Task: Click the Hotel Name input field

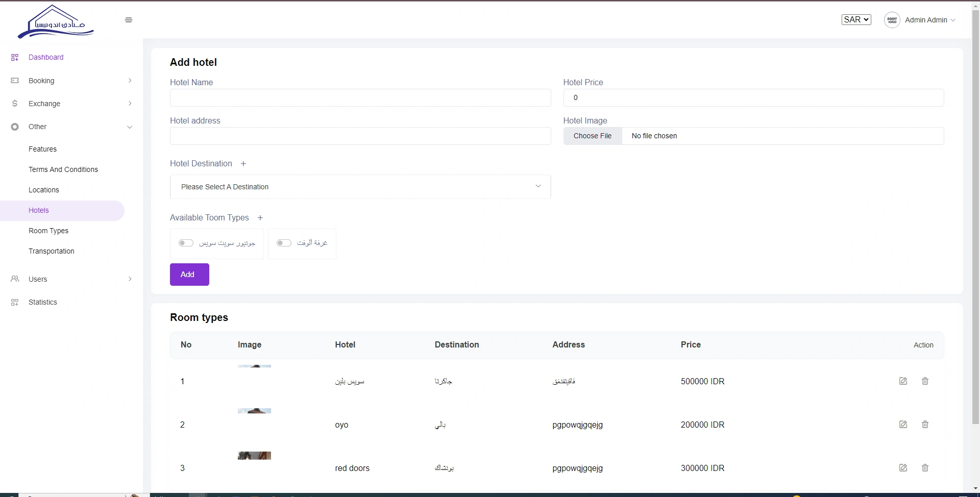Action: tap(360, 97)
